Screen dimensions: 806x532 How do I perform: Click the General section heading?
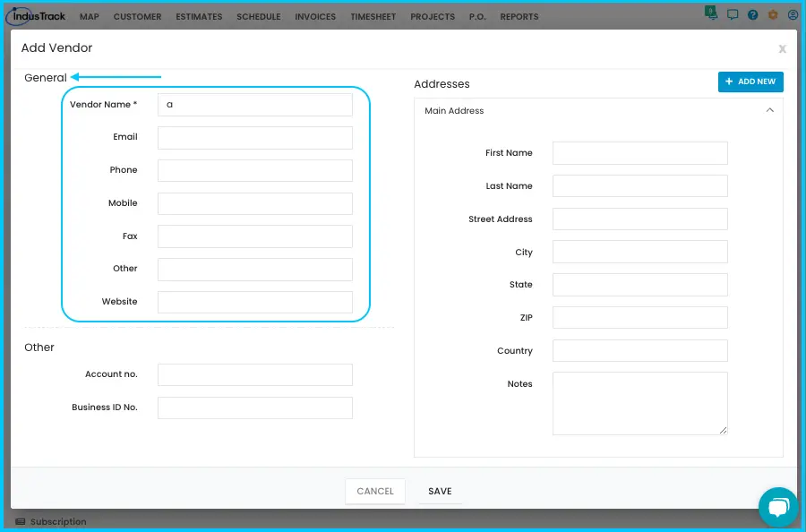46,78
